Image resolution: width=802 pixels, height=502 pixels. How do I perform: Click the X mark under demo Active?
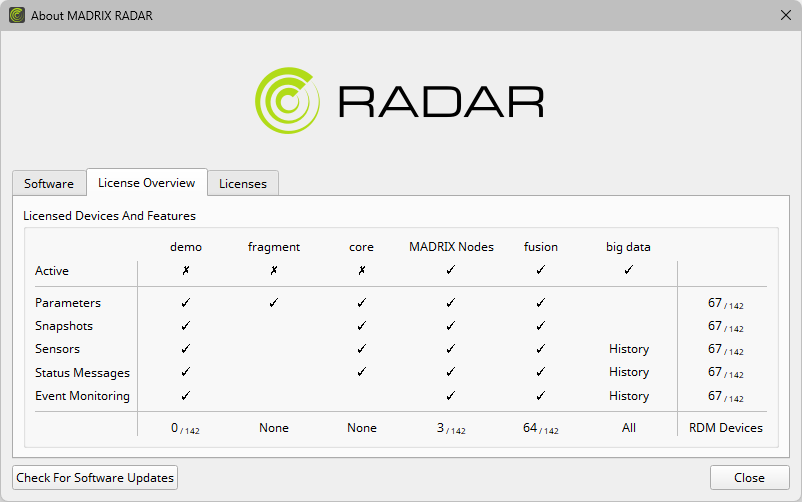(x=186, y=270)
